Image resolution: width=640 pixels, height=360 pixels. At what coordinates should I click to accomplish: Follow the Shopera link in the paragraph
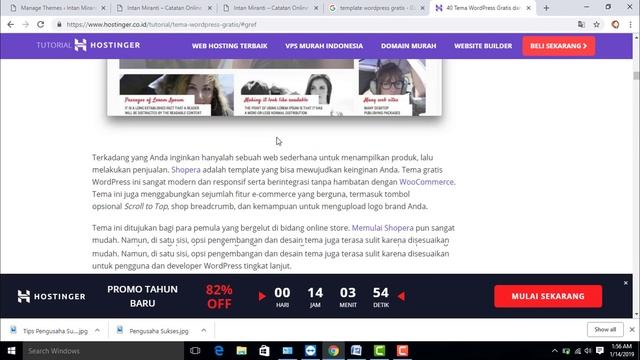(186, 170)
